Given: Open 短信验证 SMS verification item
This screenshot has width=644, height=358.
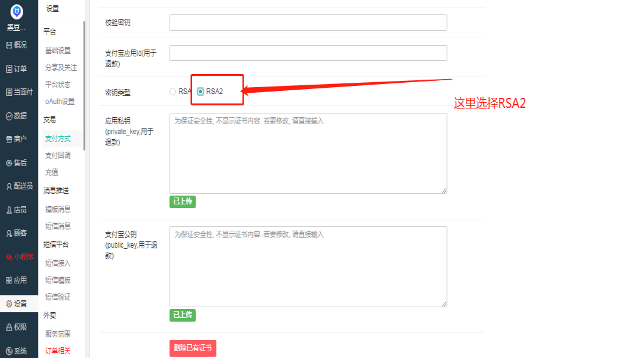Looking at the screenshot, I should (x=58, y=297).
